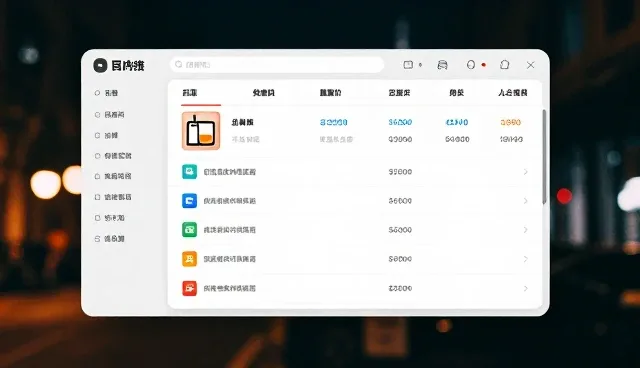Viewport: 640px width, 368px height.
Task: Click the first blue value in featured row
Action: 333,122
